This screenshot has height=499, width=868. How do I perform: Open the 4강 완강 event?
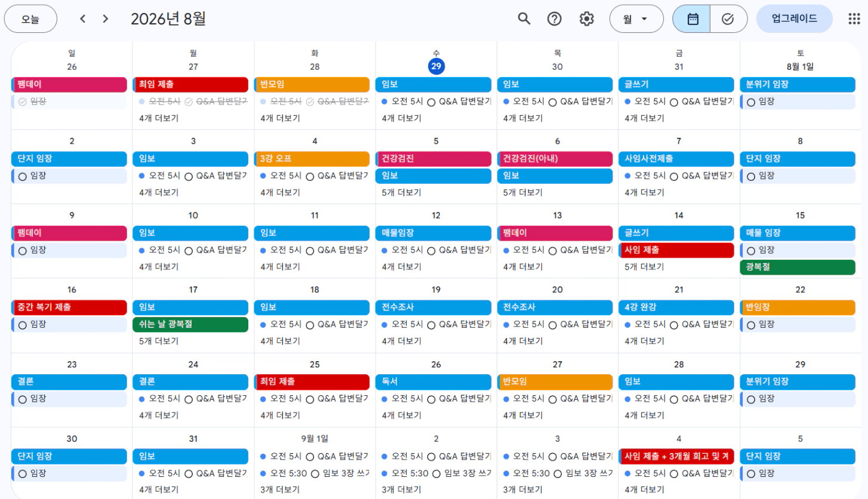click(x=676, y=308)
